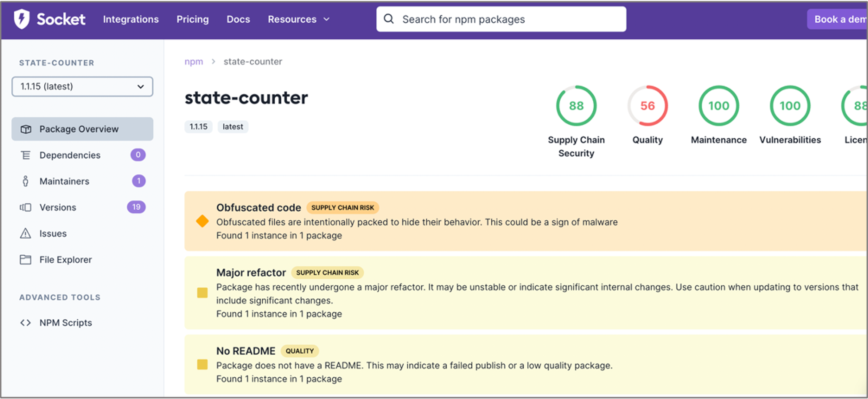Viewport: 868px width, 399px height.
Task: Click the Supply Chain Security 88 ring
Action: [576, 106]
